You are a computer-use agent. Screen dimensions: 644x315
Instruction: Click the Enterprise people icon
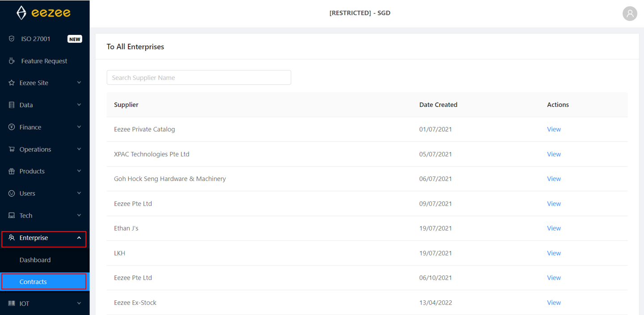click(12, 238)
